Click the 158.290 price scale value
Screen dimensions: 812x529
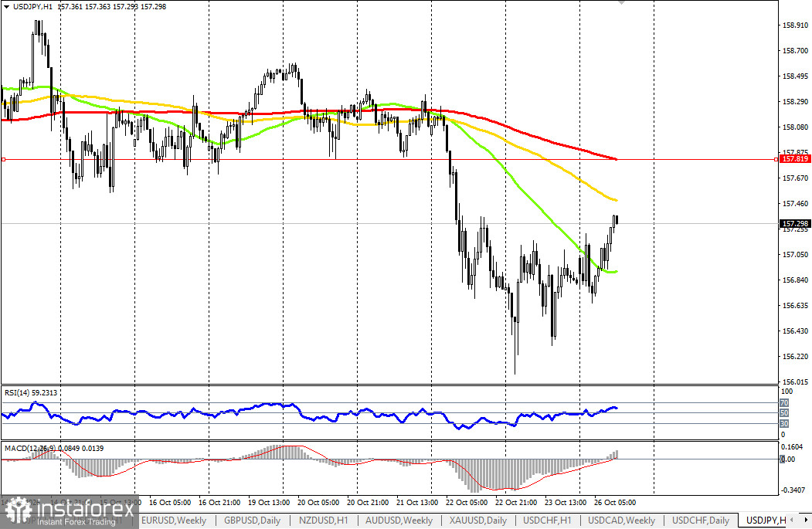(796, 101)
